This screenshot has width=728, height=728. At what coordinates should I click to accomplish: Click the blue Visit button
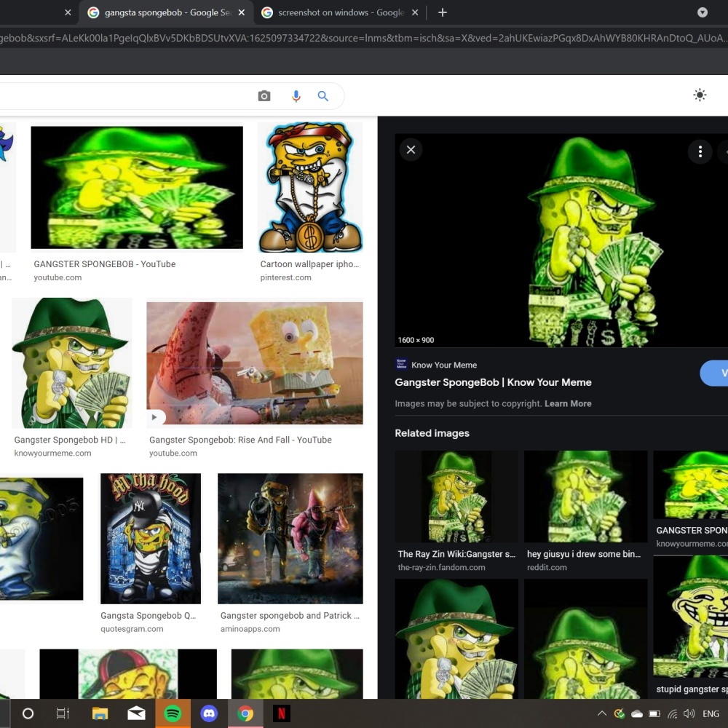click(x=715, y=373)
